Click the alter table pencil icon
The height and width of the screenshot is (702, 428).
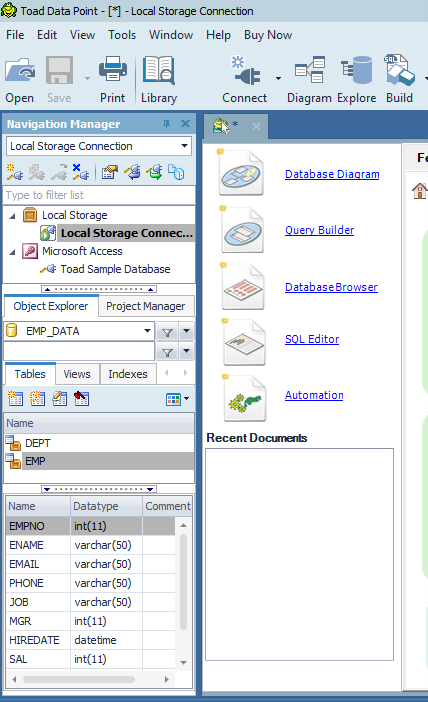coord(59,398)
